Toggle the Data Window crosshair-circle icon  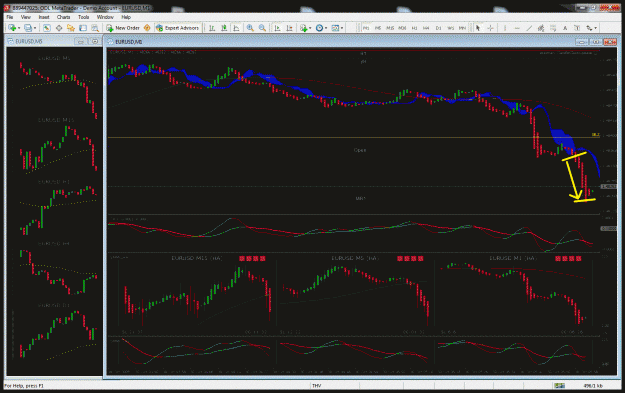pyautogui.click(x=59, y=28)
